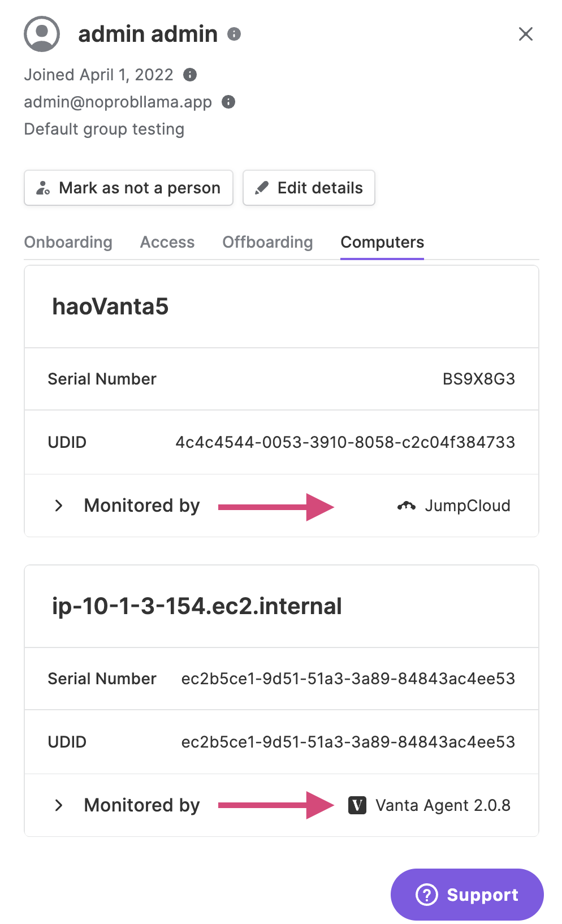Click the Vanta Agent V logo icon

coord(357,805)
